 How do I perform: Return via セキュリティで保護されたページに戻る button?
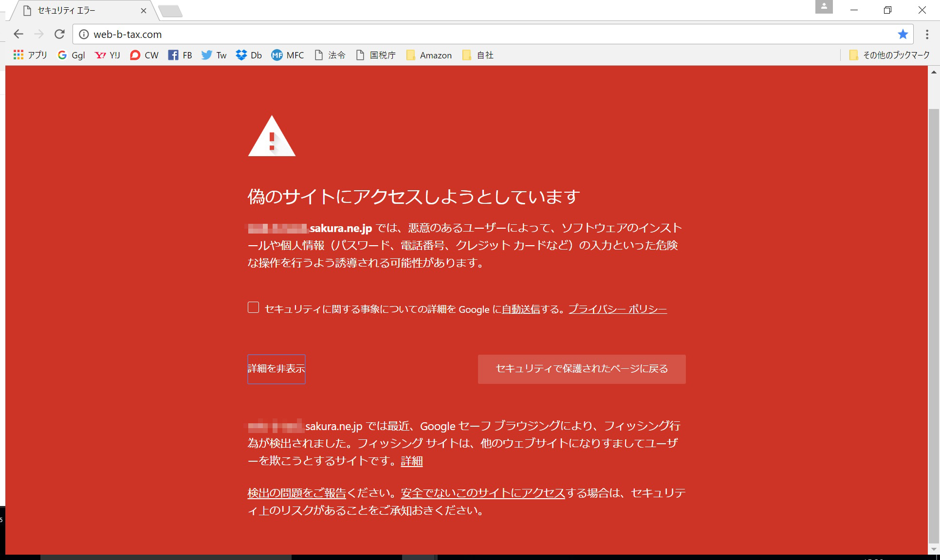coord(581,369)
